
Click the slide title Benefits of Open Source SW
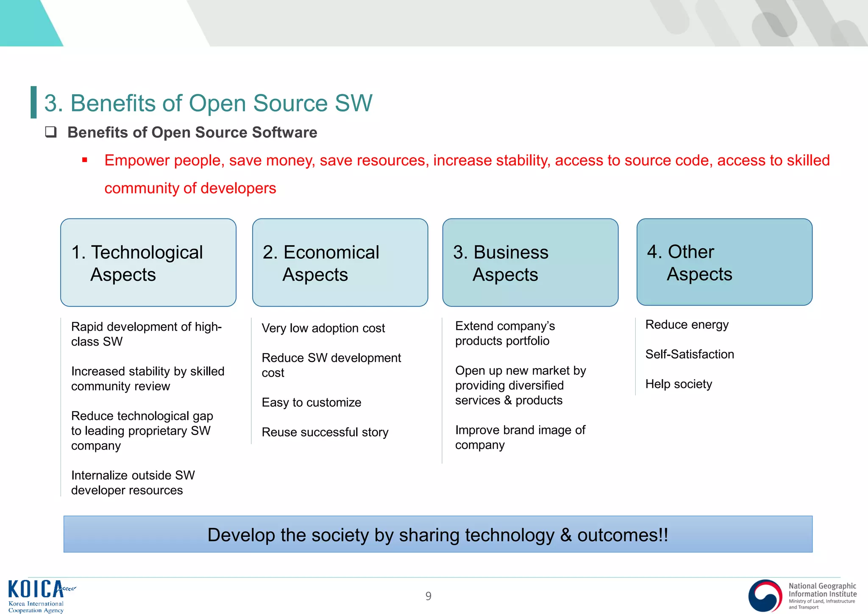tap(208, 103)
